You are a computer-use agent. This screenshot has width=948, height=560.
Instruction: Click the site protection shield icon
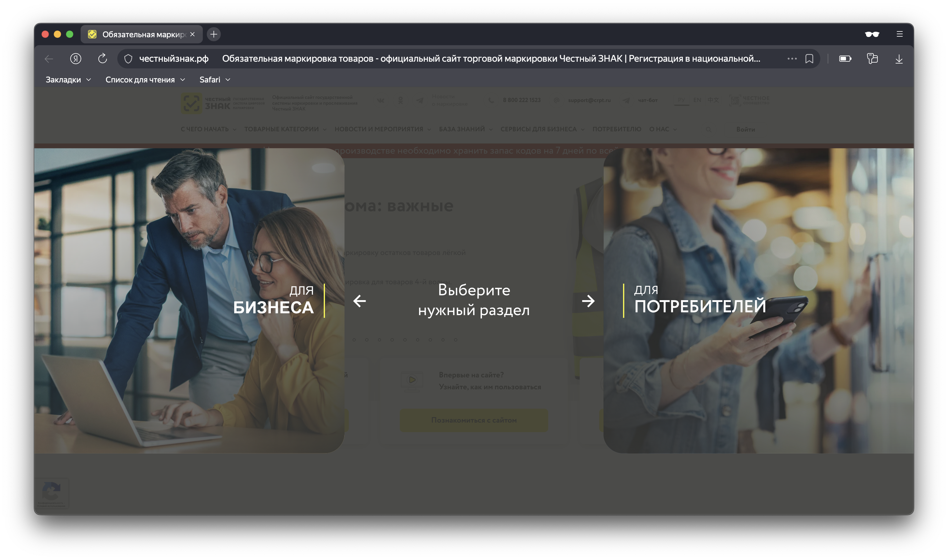click(x=128, y=59)
